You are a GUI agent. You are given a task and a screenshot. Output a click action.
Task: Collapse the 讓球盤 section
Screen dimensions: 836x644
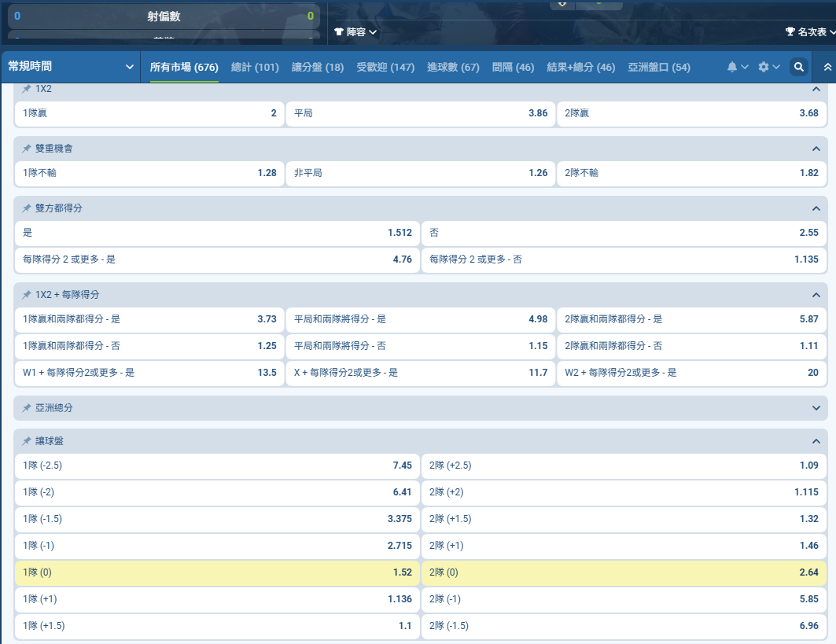tap(816, 441)
